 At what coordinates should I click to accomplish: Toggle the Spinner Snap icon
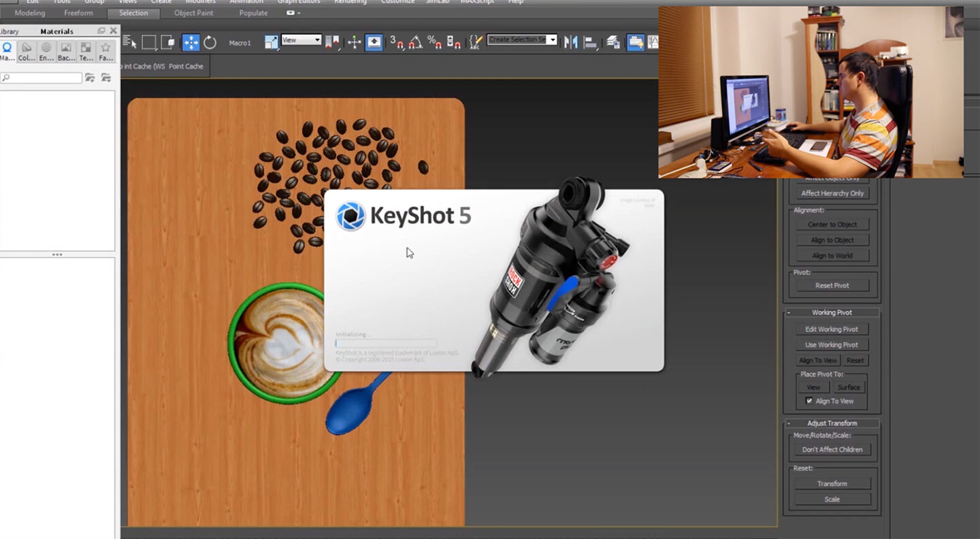453,42
